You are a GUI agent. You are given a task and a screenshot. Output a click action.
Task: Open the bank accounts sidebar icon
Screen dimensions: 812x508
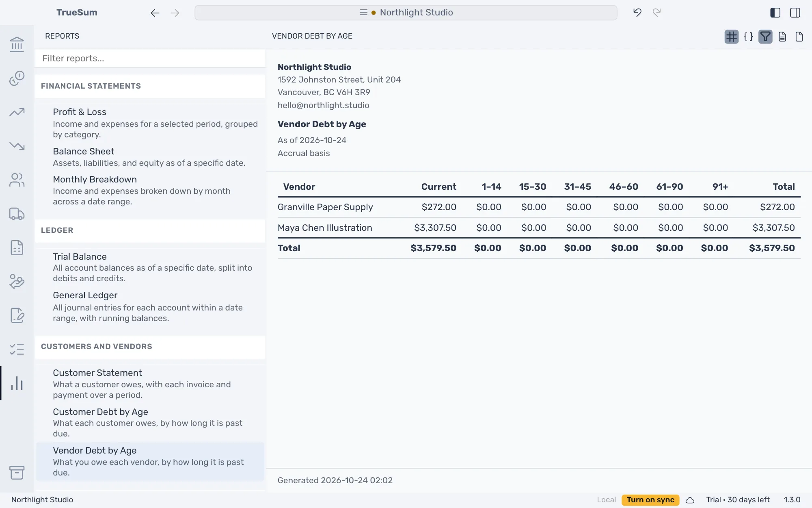17,44
